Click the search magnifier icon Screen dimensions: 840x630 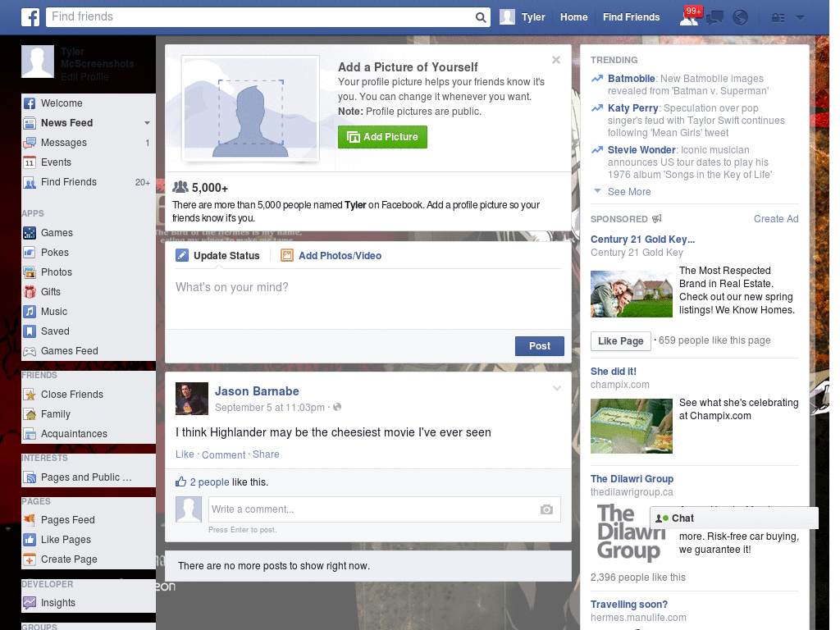(481, 17)
